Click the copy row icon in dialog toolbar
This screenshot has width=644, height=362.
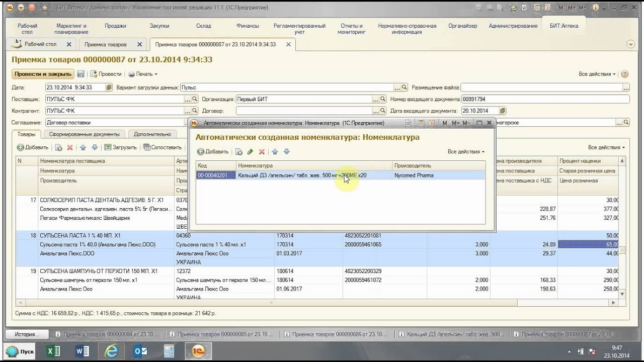[x=239, y=152]
